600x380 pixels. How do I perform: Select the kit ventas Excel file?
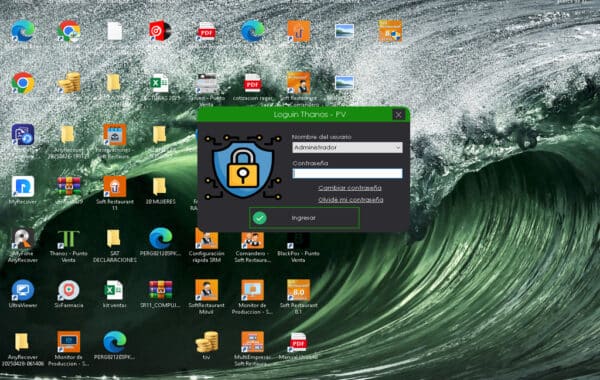point(114,294)
